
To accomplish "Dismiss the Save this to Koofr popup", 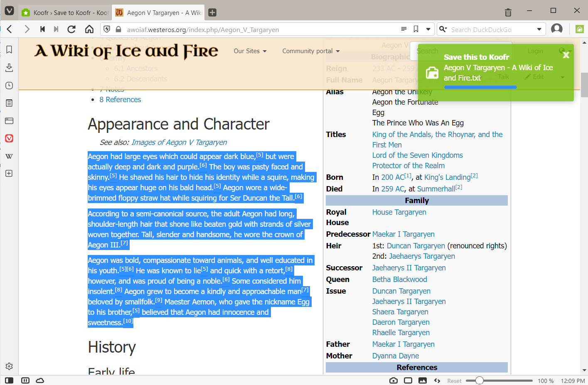I will point(566,55).
